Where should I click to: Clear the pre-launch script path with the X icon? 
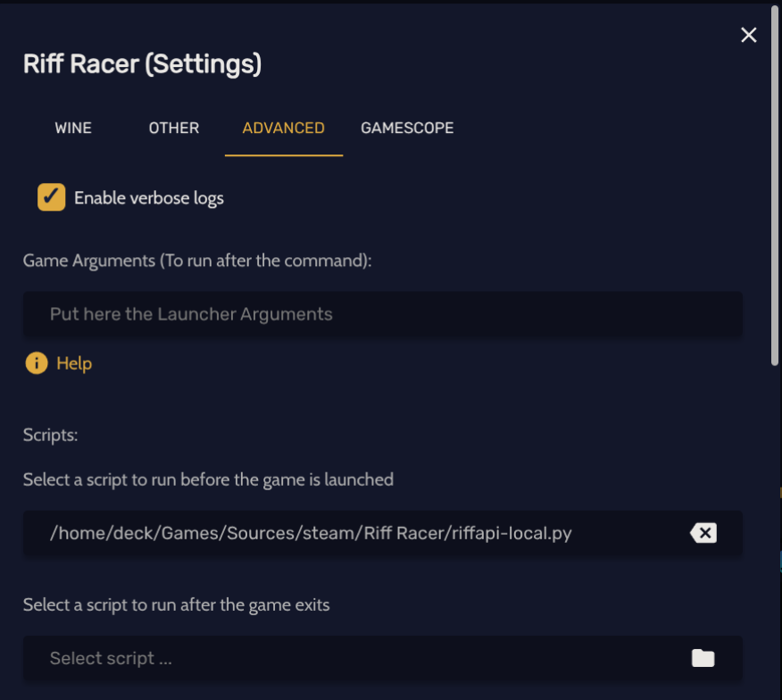click(x=703, y=533)
